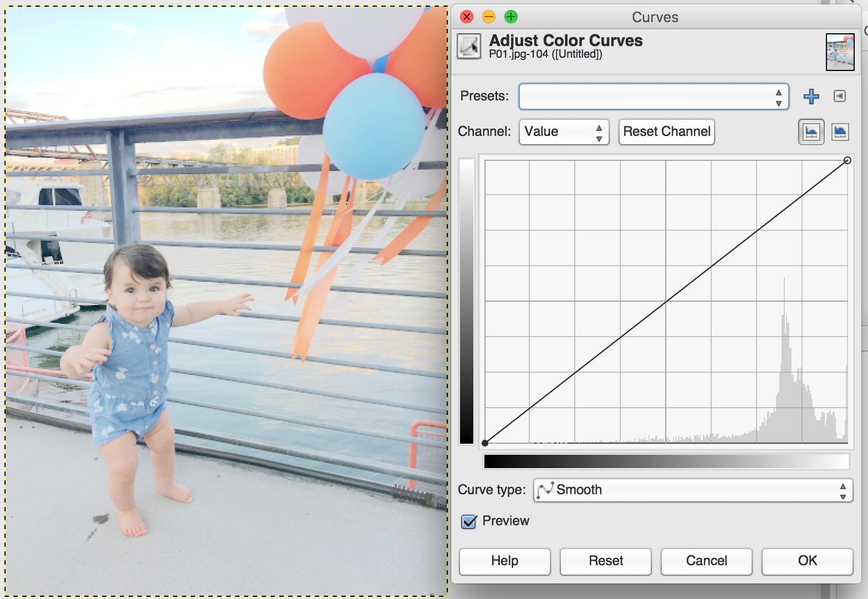Uncheck the Preview checkbox
Screen dimensions: 868x599
(469, 521)
